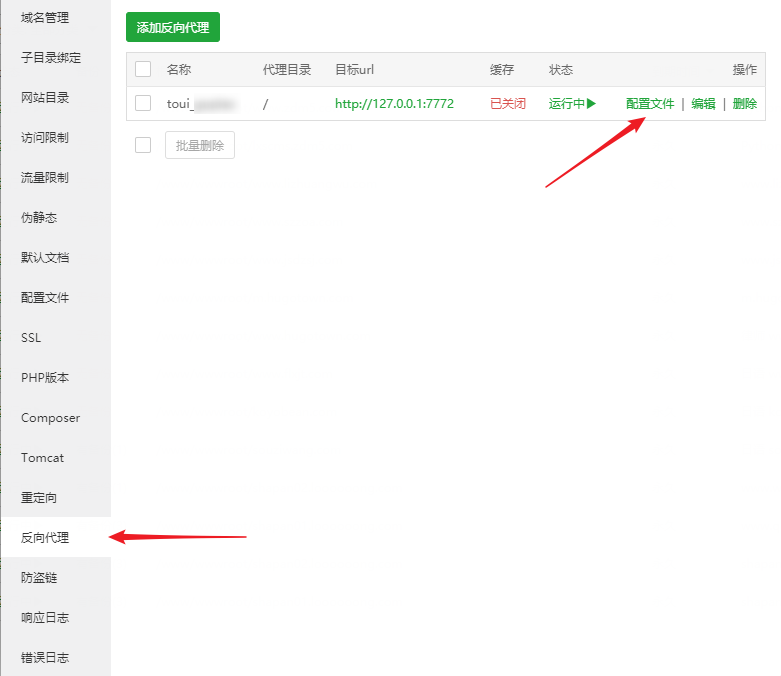Select the 默认文档 sidebar item
781x676 pixels.
pyautogui.click(x=45, y=258)
